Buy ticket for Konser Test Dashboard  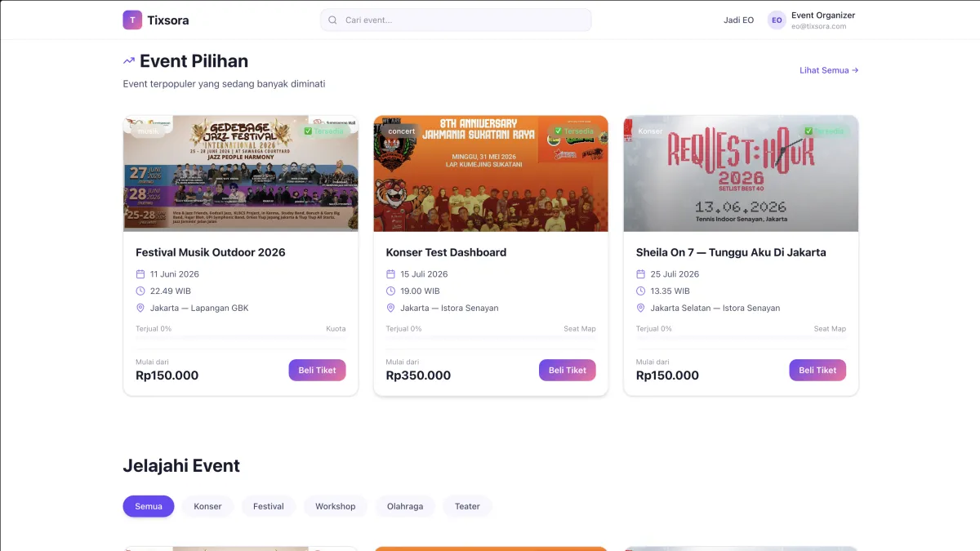tap(568, 370)
